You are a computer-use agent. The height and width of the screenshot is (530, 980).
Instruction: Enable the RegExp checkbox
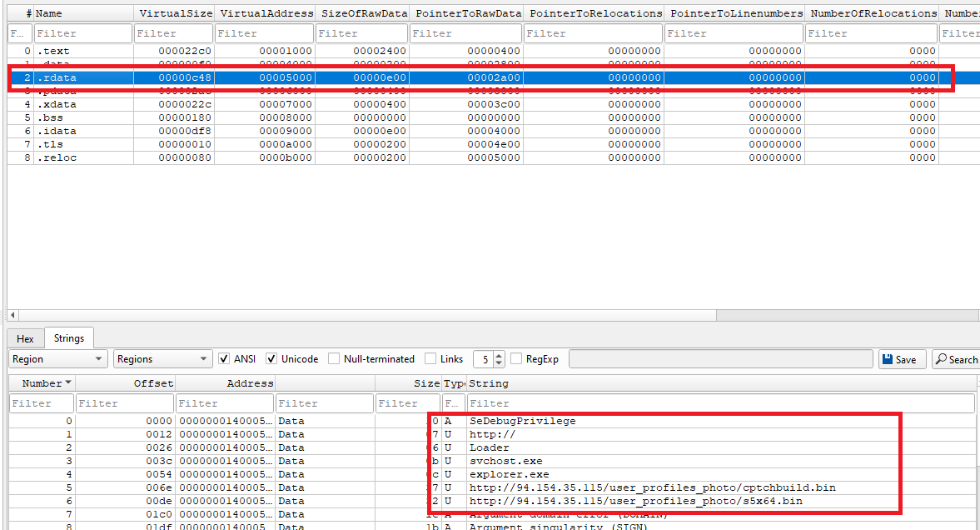(x=516, y=359)
